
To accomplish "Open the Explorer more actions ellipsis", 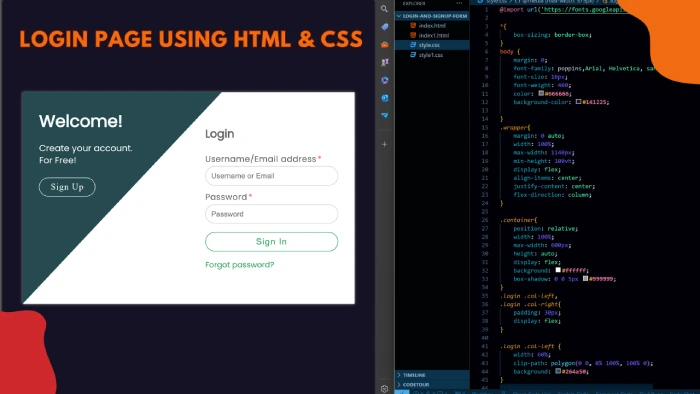I will click(459, 3).
